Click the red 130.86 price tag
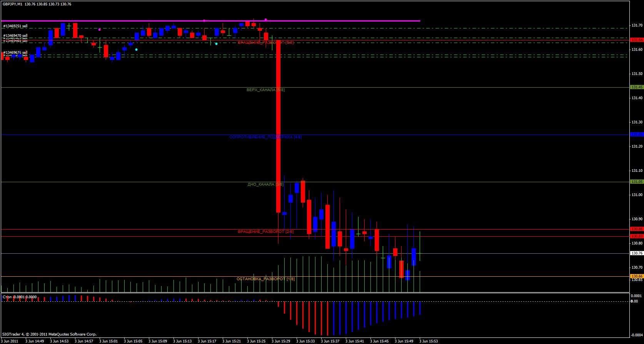This screenshot has width=644, height=344. pyautogui.click(x=637, y=229)
